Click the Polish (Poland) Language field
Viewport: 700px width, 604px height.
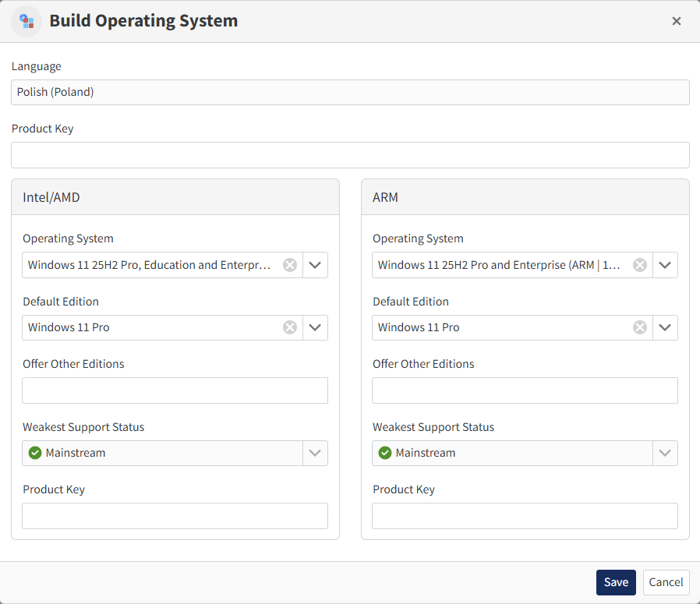coord(350,92)
